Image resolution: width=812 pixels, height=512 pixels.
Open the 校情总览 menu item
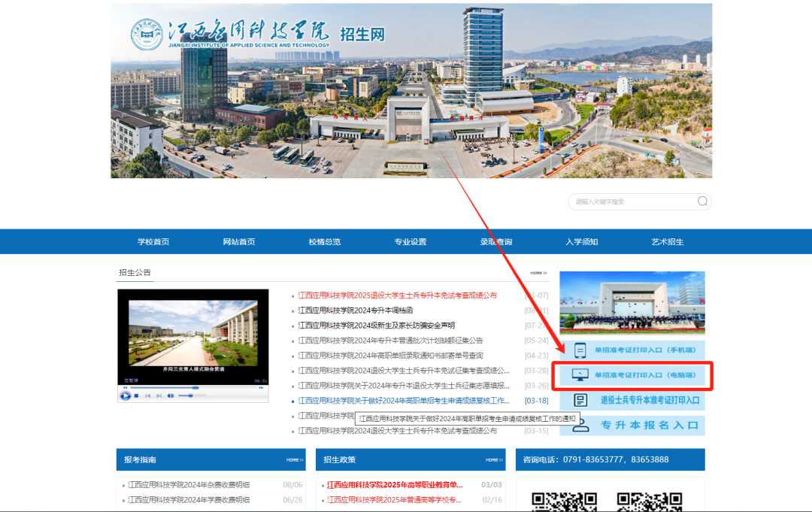[325, 242]
